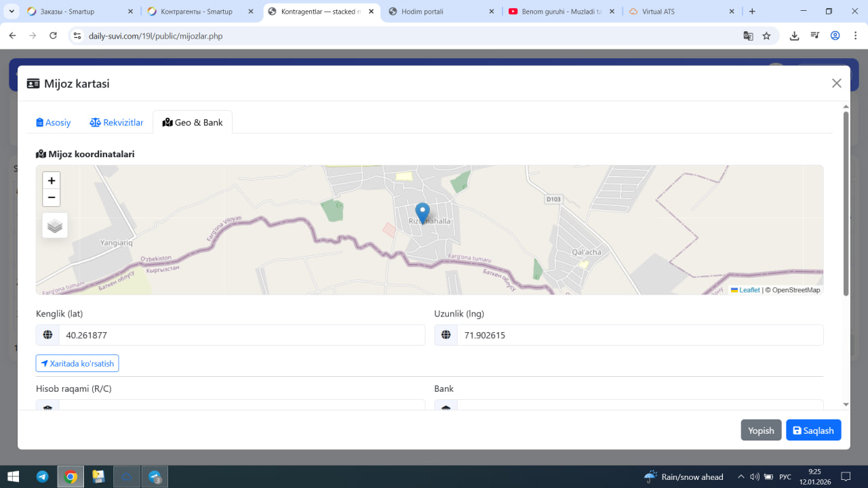Open Chrome downloads icon
The image size is (868, 488).
794,36
